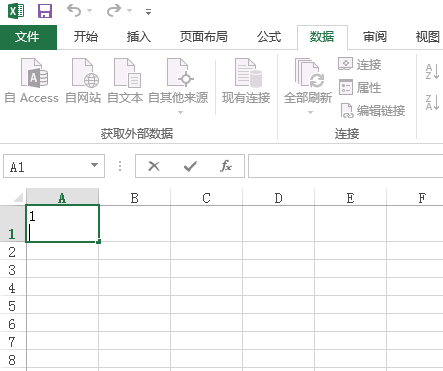Viewport: 443px width, 371px height.
Task: Import data with 自 Access
Action: 32,81
